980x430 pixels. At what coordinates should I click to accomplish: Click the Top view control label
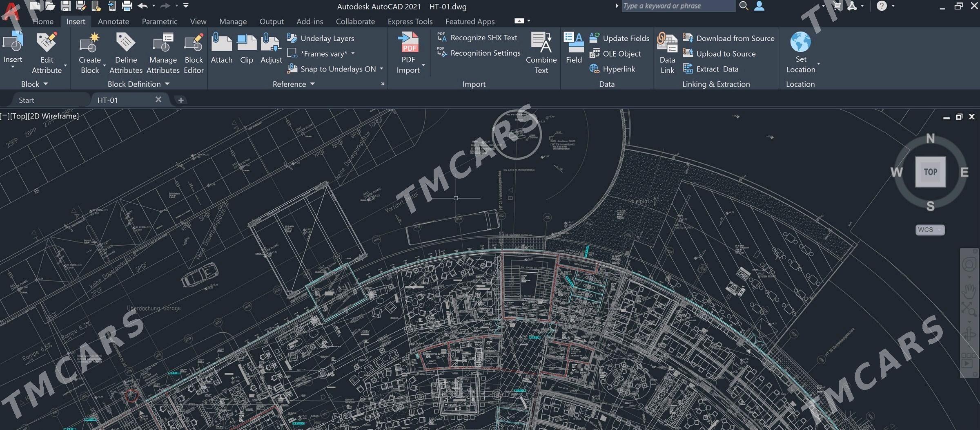(x=19, y=116)
